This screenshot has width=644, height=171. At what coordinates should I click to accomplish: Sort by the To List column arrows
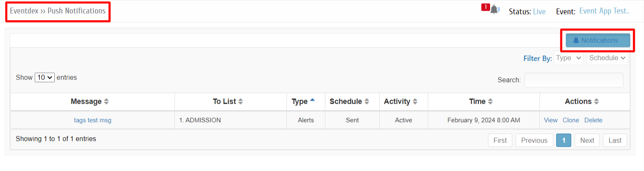pos(240,101)
